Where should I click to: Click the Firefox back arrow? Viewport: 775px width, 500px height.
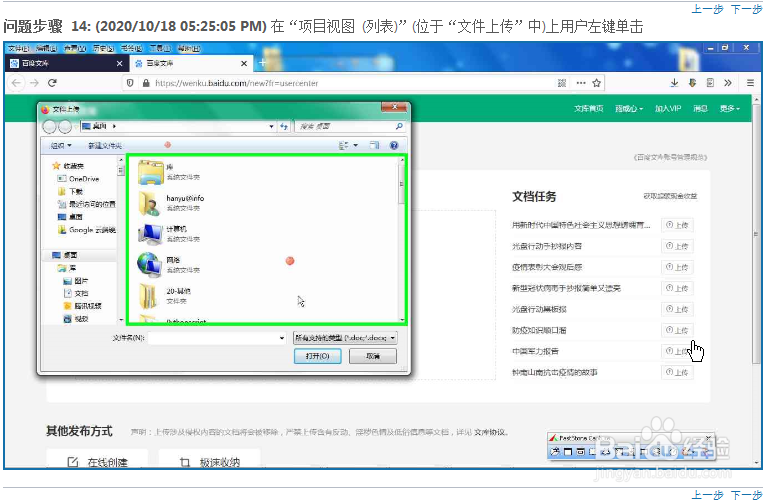pyautogui.click(x=16, y=83)
